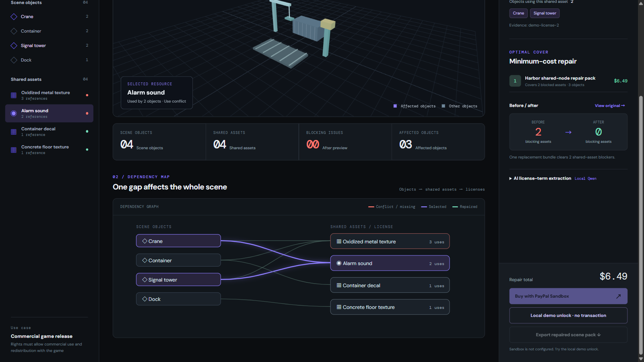This screenshot has height=362, width=644.
Task: Click the grid icon of Concrete floor texture in sidebar
Action: pyautogui.click(x=14, y=150)
